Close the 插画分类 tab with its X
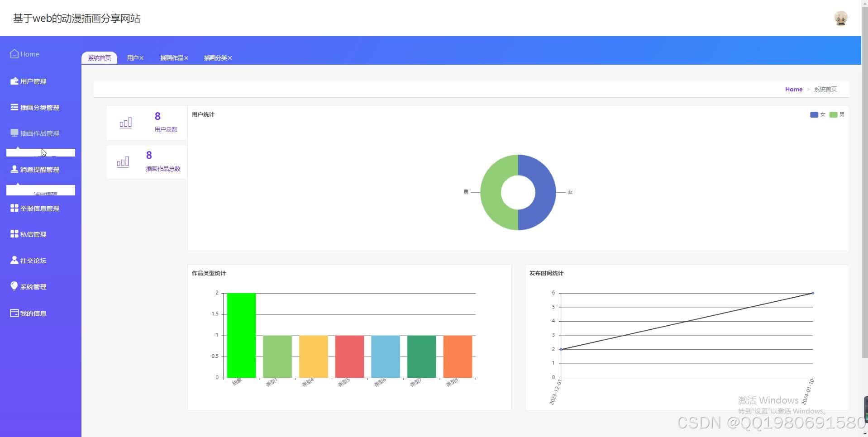The image size is (868, 437). click(x=230, y=58)
